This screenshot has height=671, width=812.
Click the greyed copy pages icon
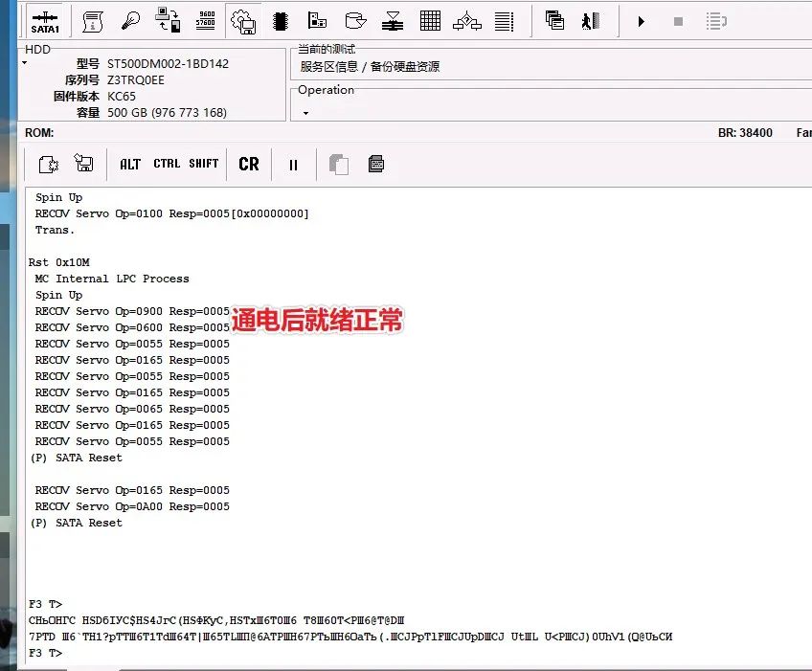[x=339, y=165]
